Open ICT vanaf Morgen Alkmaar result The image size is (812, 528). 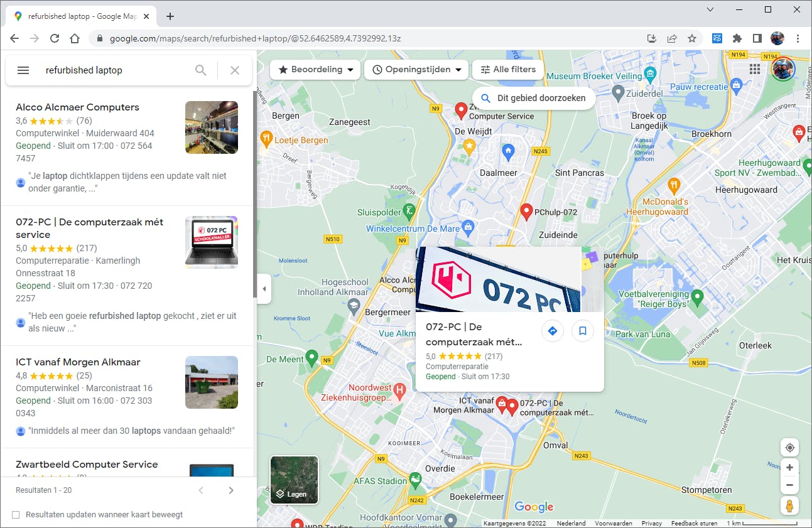pos(78,362)
